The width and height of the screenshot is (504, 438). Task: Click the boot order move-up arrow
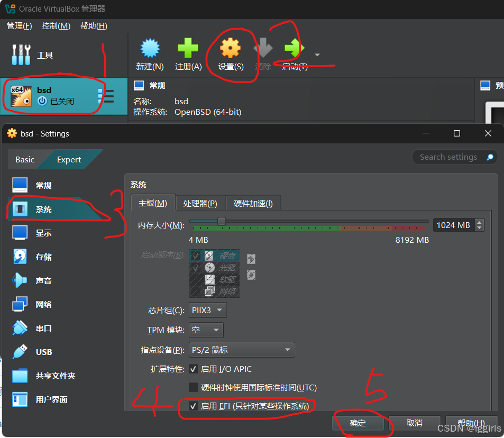tap(251, 259)
